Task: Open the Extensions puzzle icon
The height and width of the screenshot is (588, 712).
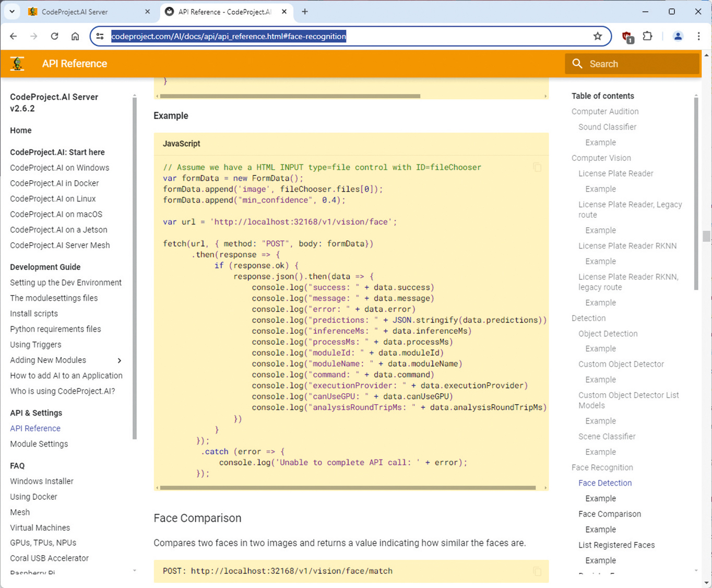Action: pos(647,36)
